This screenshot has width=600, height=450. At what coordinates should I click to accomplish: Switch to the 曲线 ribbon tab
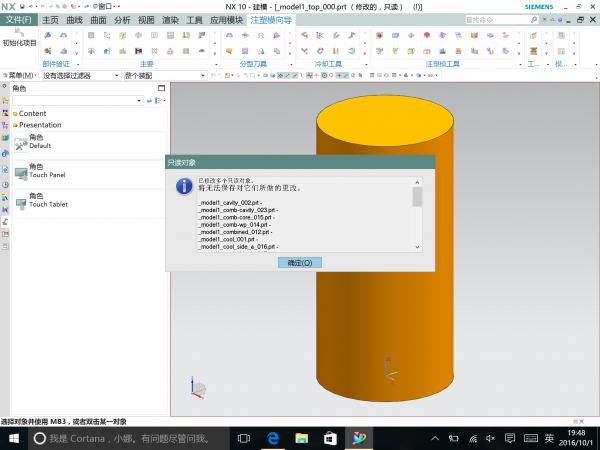coord(74,20)
